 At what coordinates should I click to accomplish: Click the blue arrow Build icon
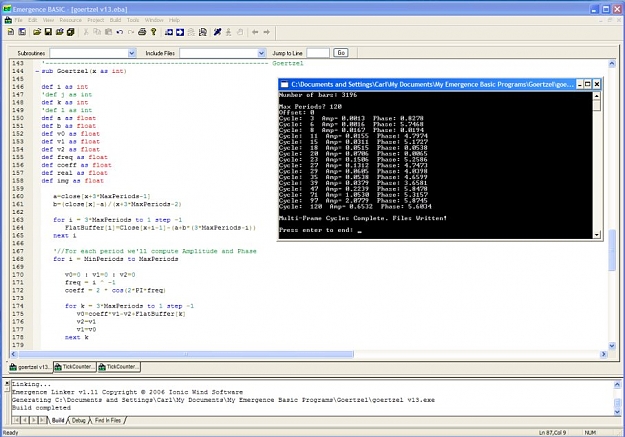coord(169,32)
